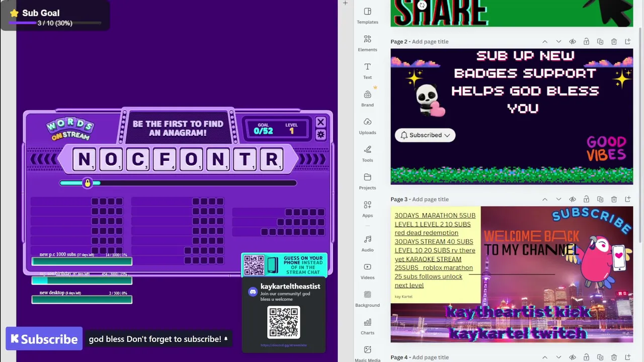Click the Subscribed bell dropdown on Page 2
The image size is (644, 362).
(x=425, y=135)
